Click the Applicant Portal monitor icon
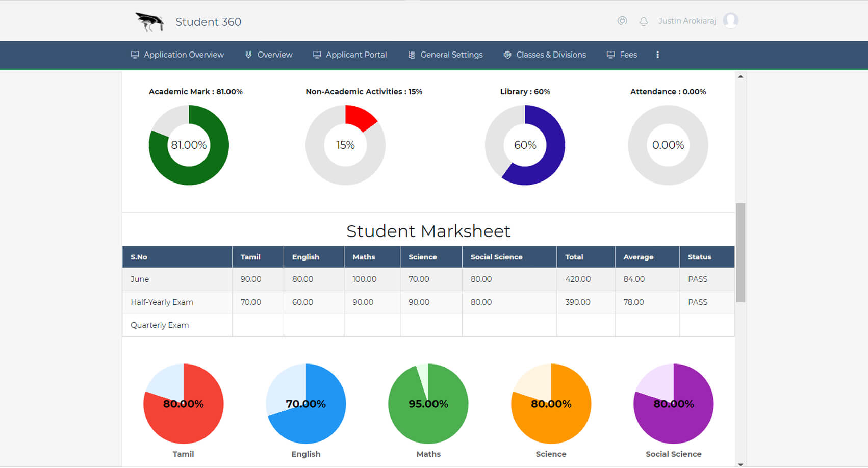 pos(317,54)
